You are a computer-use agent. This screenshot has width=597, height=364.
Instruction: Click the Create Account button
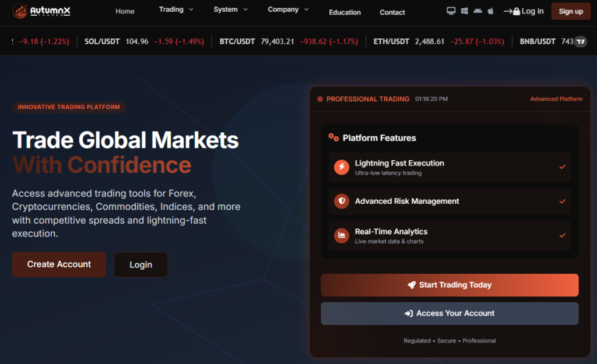pyautogui.click(x=59, y=264)
